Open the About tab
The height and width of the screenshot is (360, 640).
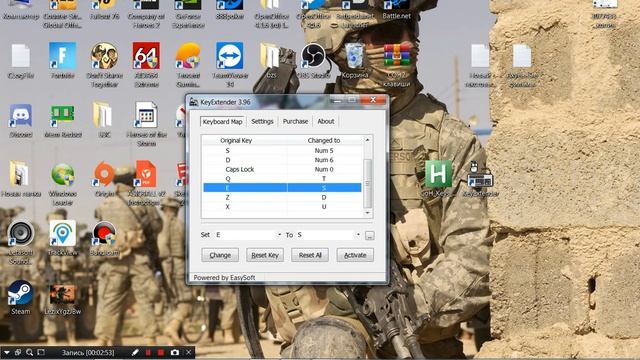tap(326, 122)
